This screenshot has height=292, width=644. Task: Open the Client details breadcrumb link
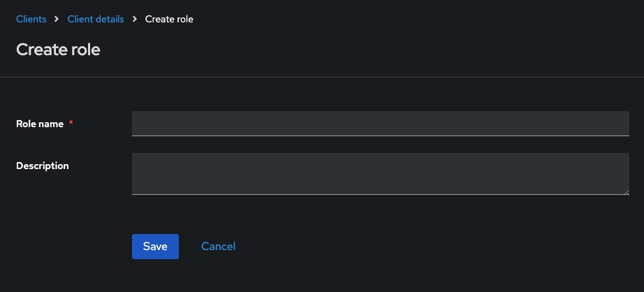pyautogui.click(x=96, y=20)
